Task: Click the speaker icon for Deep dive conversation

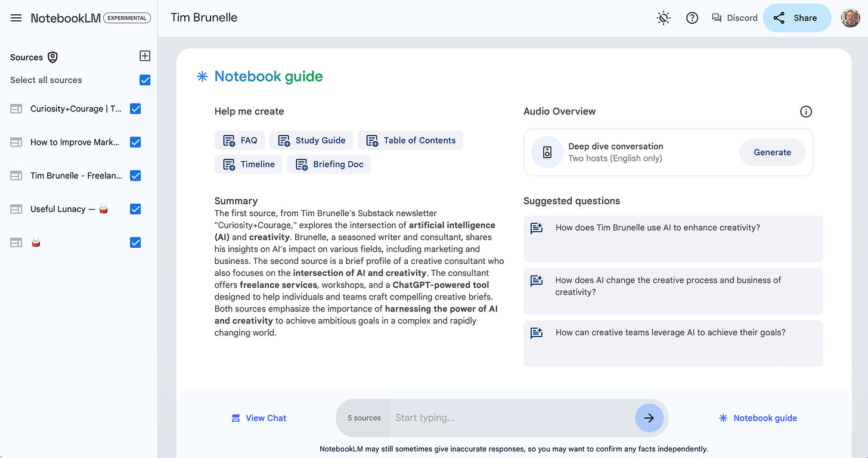Action: click(x=547, y=152)
